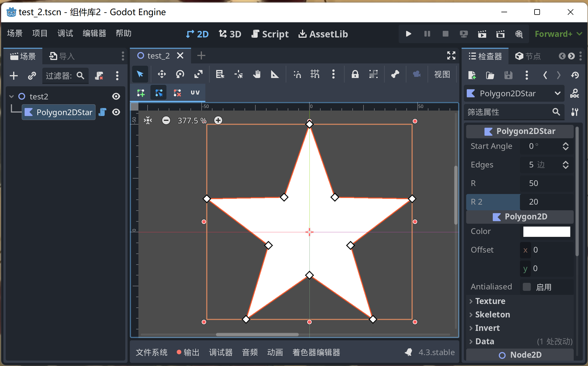Viewport: 588px width, 366px height.
Task: Zoom out with the minus button
Action: tap(166, 120)
